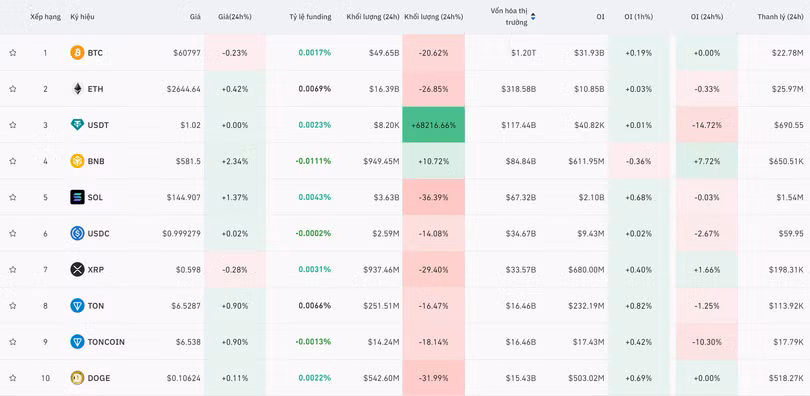This screenshot has width=810, height=396.
Task: Click the XRP price change -0.28%
Action: (235, 270)
